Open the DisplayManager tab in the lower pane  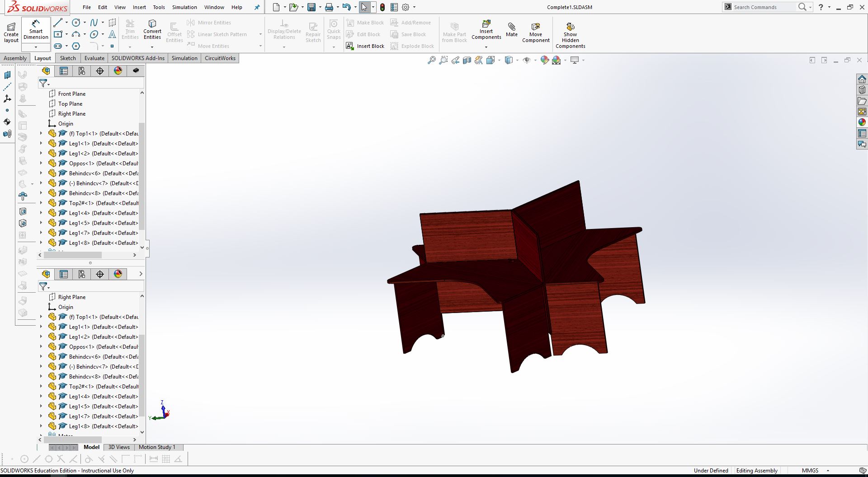pos(118,274)
